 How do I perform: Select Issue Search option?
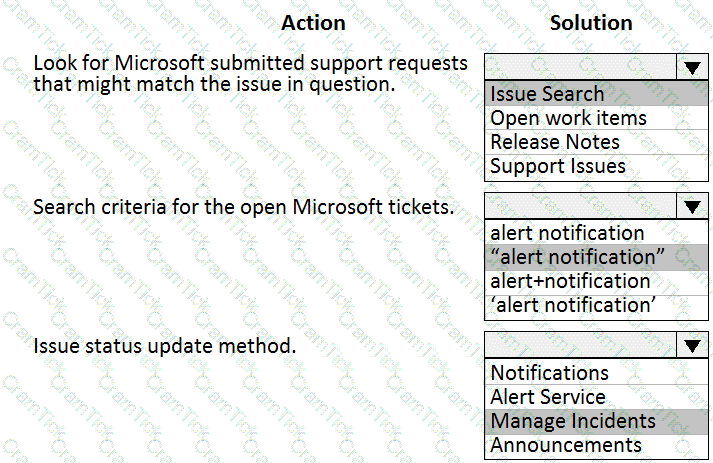click(596, 94)
